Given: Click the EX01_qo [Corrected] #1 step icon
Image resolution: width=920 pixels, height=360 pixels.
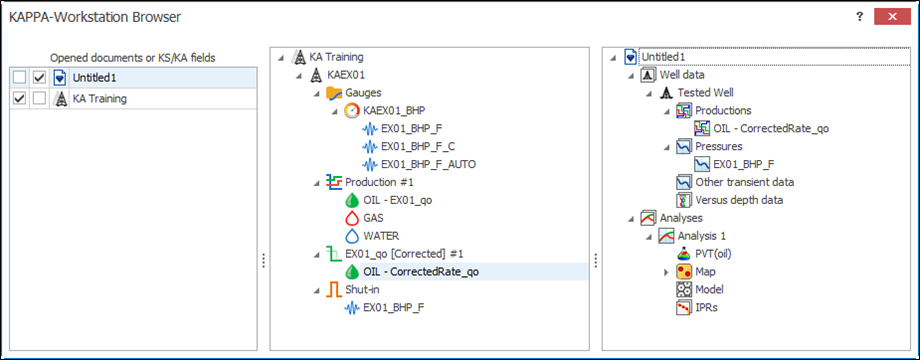Looking at the screenshot, I should pos(334,254).
